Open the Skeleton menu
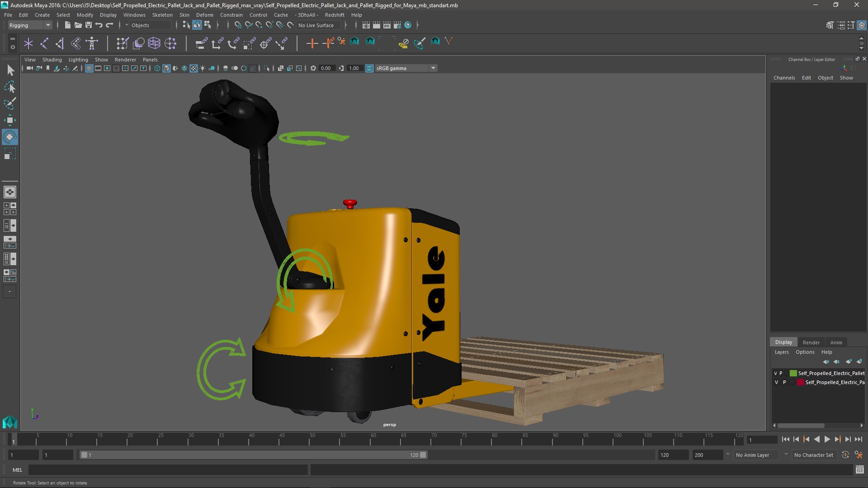The width and height of the screenshot is (868, 488). tap(162, 15)
